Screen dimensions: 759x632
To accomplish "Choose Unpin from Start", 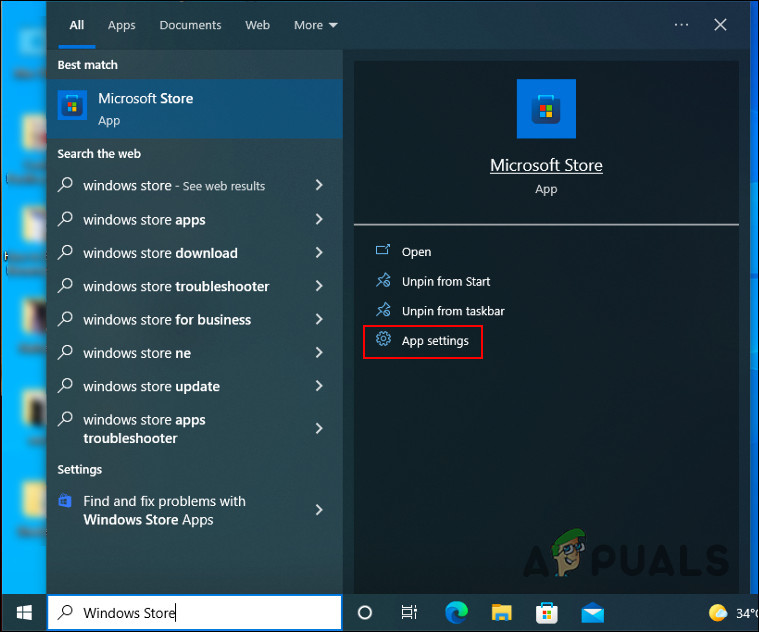I will point(446,281).
